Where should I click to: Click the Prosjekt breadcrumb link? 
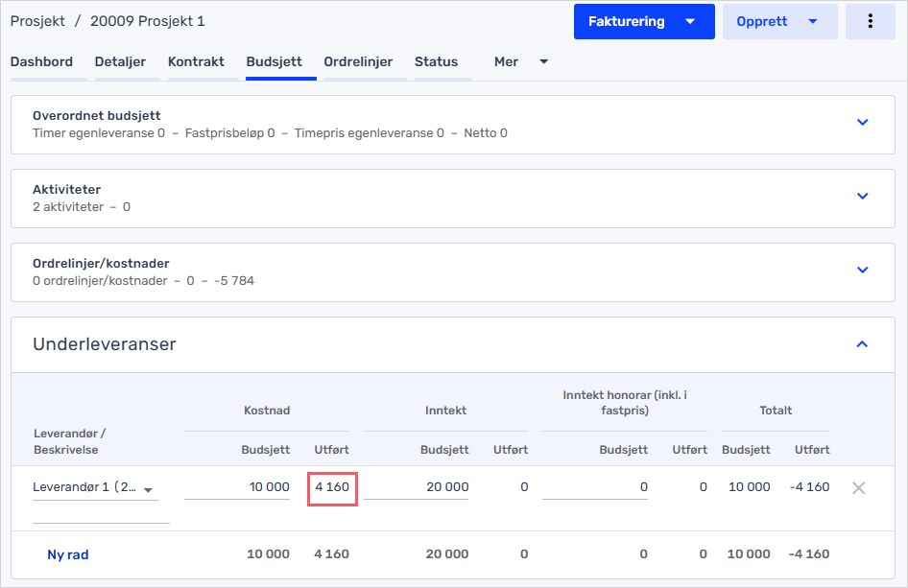point(37,21)
